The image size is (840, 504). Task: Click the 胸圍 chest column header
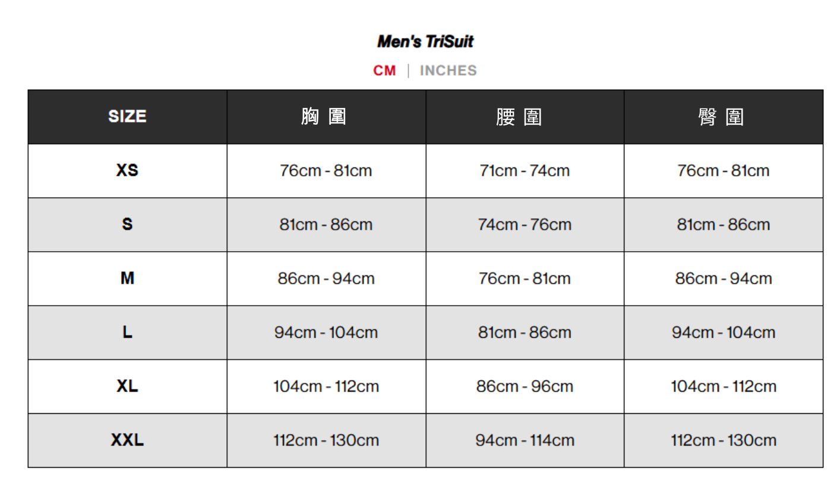point(324,116)
